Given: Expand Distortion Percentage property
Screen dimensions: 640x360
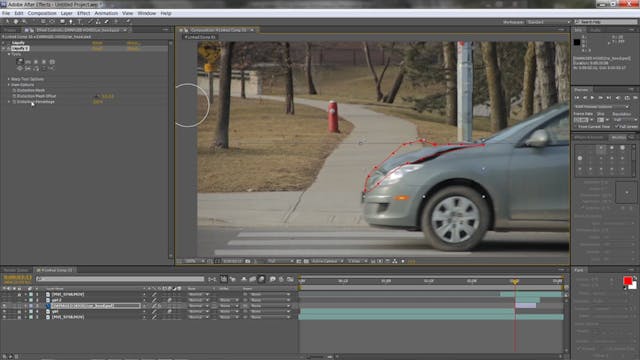Looking at the screenshot, I should [x=9, y=102].
